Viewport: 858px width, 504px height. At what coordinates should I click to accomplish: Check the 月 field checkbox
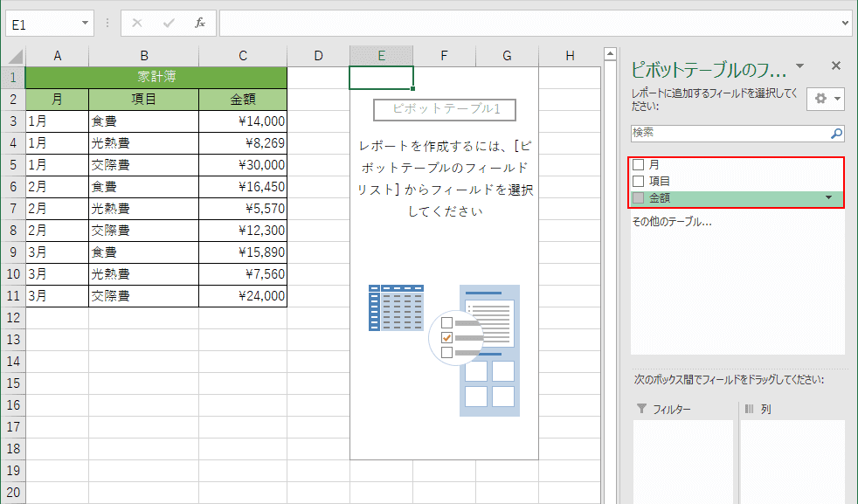[x=638, y=165]
